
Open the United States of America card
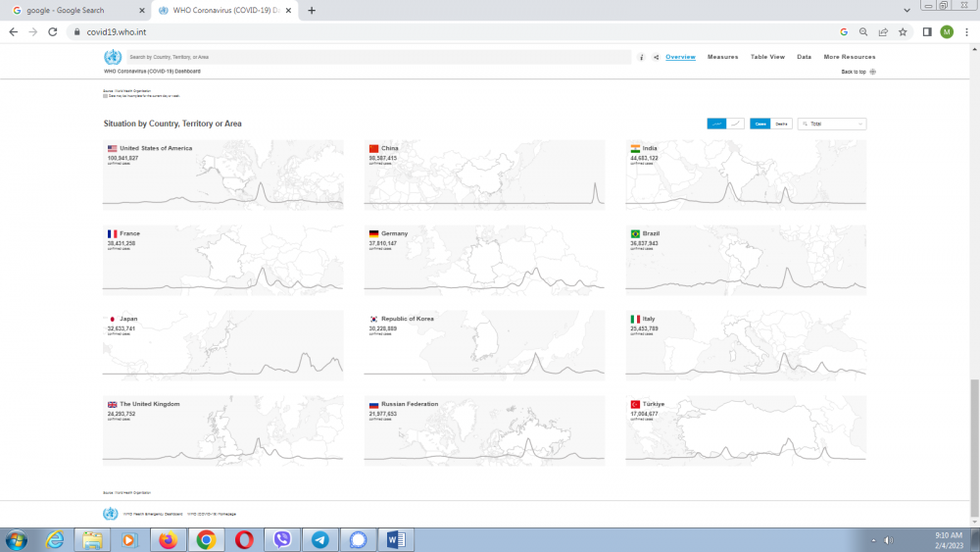click(x=222, y=175)
